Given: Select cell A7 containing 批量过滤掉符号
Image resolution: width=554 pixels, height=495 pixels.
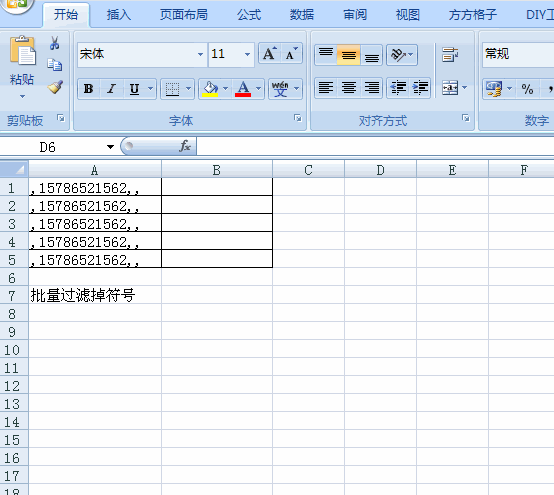Looking at the screenshot, I should (x=95, y=295).
